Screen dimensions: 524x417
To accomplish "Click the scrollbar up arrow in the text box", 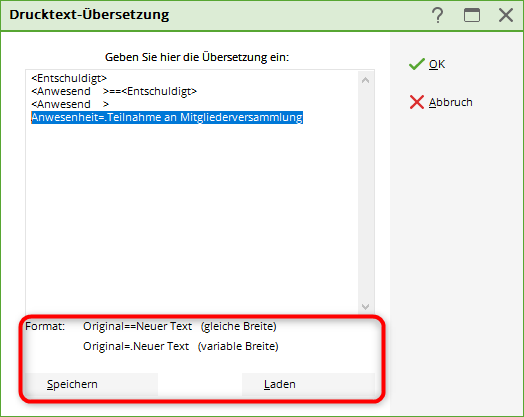I will click(365, 80).
